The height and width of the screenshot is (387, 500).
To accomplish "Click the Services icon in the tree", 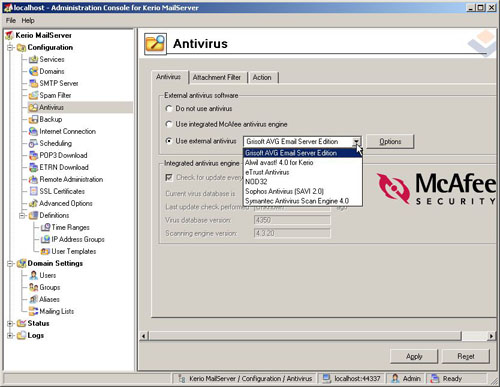I will click(33, 59).
